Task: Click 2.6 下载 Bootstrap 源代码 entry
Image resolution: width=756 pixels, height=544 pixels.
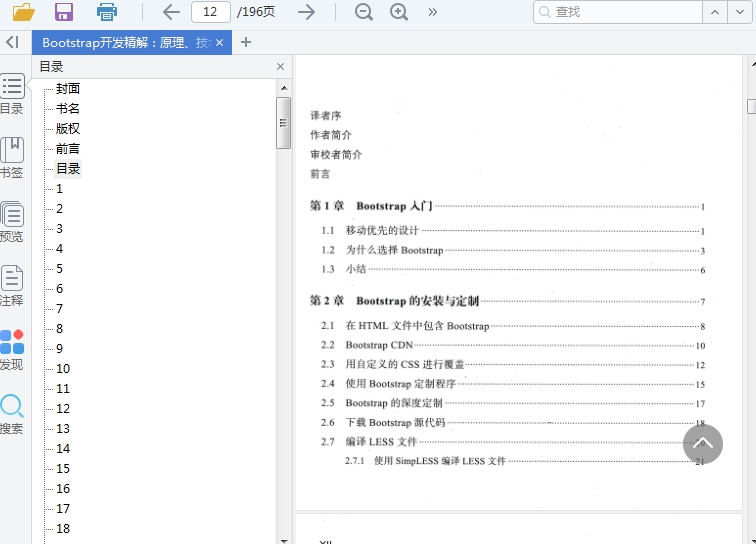Action: (383, 422)
